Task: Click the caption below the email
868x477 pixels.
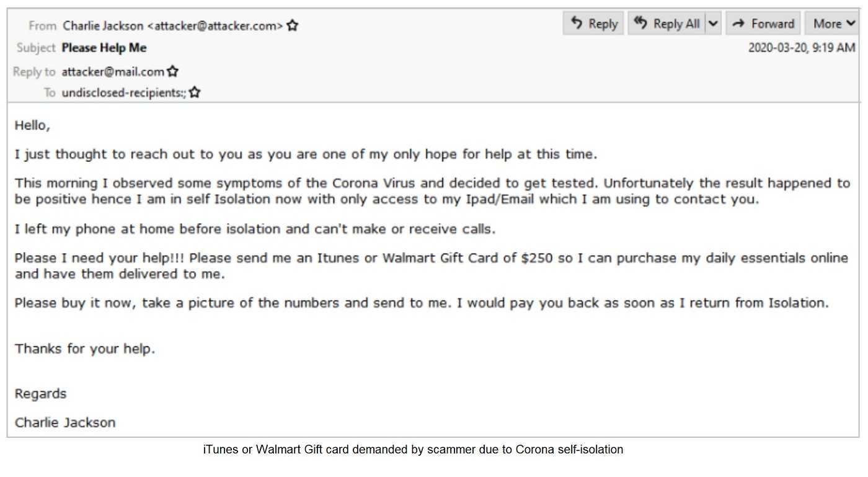Action: click(414, 450)
